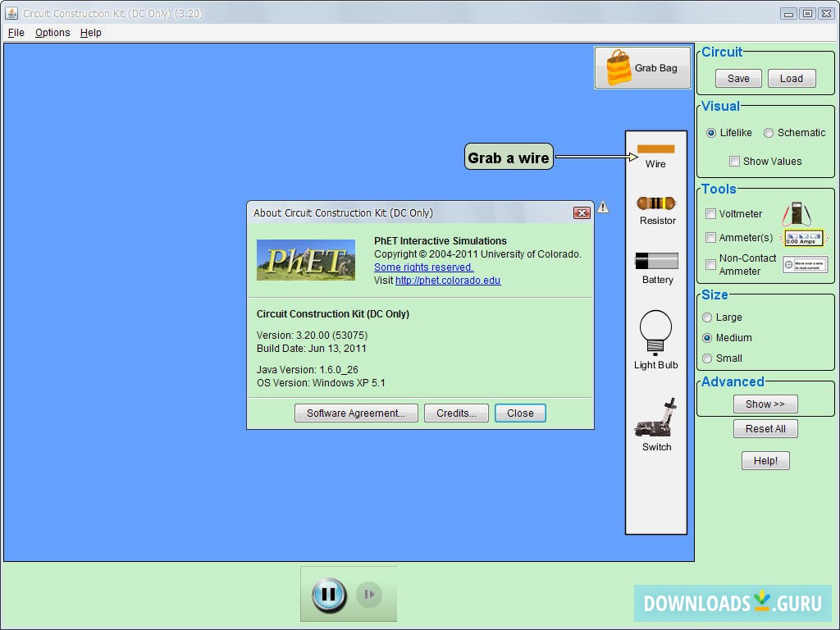Pick the Switch component icon
840x630 pixels.
655,418
